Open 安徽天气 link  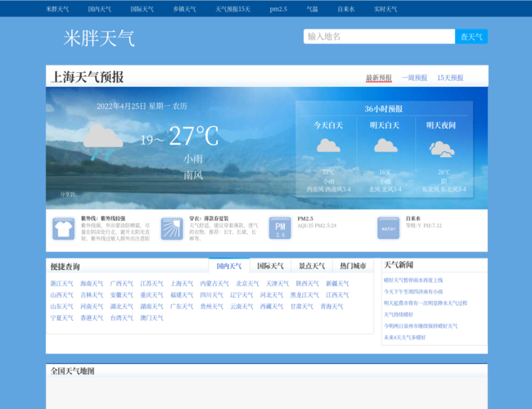(x=121, y=295)
